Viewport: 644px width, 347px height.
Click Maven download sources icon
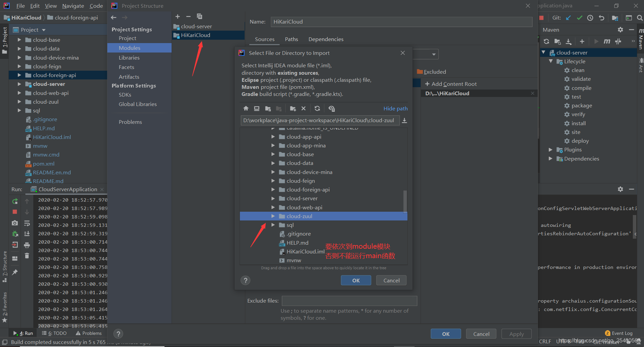coord(569,41)
